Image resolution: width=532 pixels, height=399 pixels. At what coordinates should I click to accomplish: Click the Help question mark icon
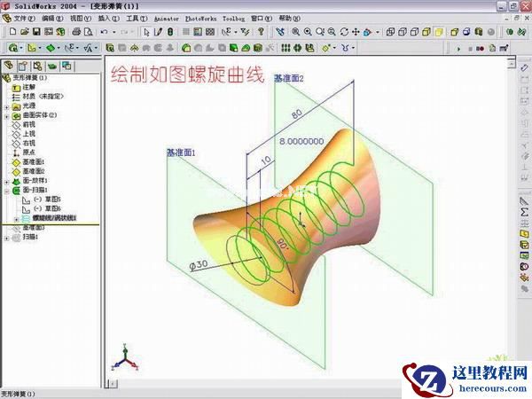coord(261,32)
